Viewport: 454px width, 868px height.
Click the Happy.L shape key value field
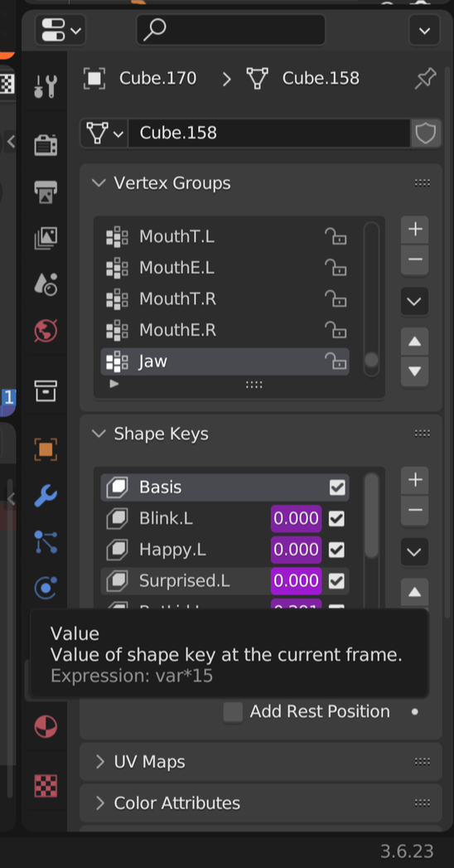coord(297,550)
